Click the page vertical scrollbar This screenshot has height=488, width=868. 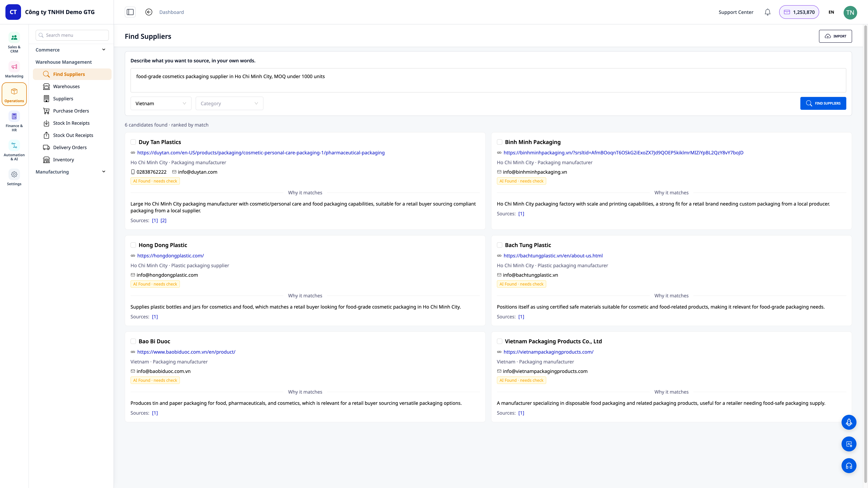click(x=865, y=254)
